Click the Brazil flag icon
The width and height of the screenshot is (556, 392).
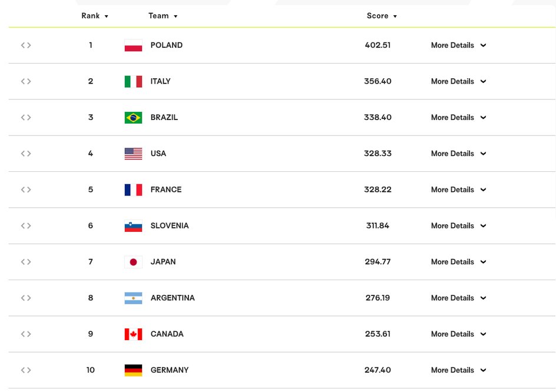click(133, 118)
